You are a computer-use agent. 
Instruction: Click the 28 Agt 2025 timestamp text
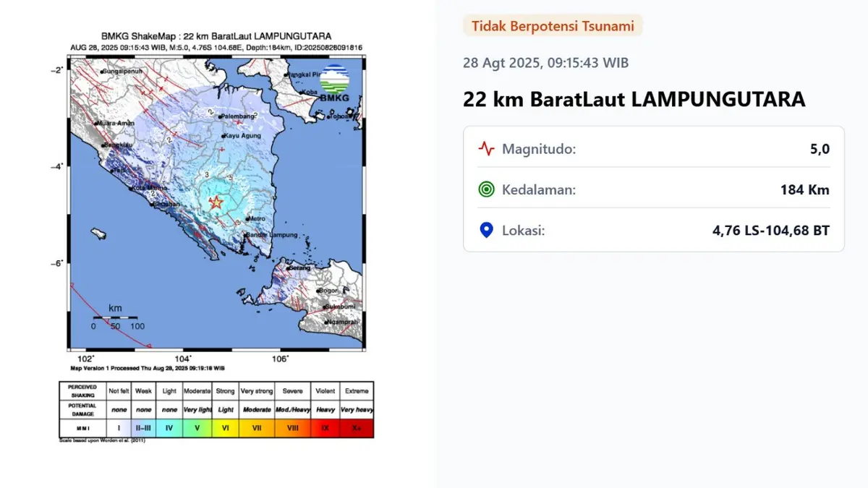tap(546, 63)
